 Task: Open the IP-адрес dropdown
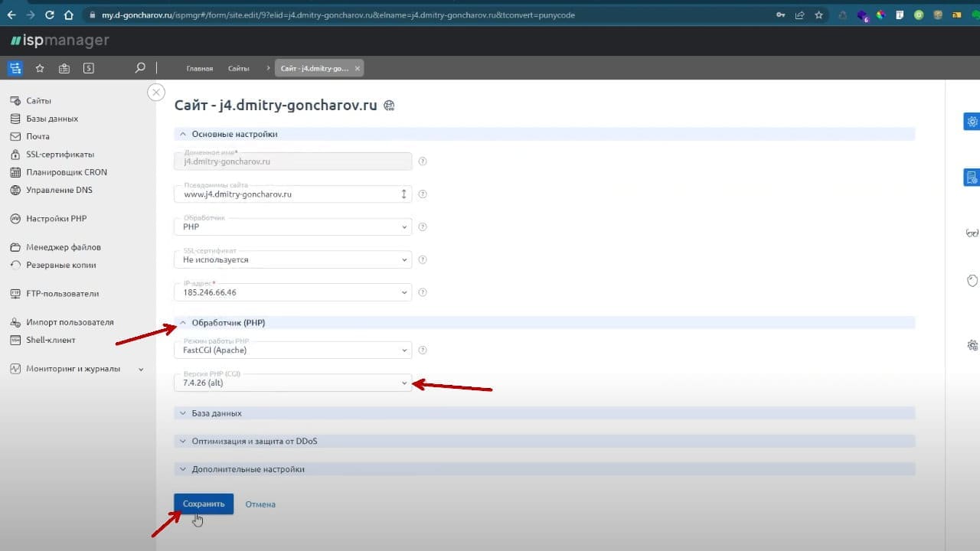pos(292,292)
